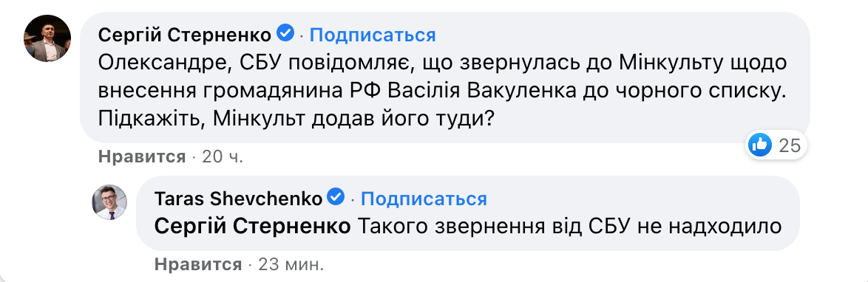Like Taras Shevchenko's reply

pyautogui.click(x=198, y=264)
